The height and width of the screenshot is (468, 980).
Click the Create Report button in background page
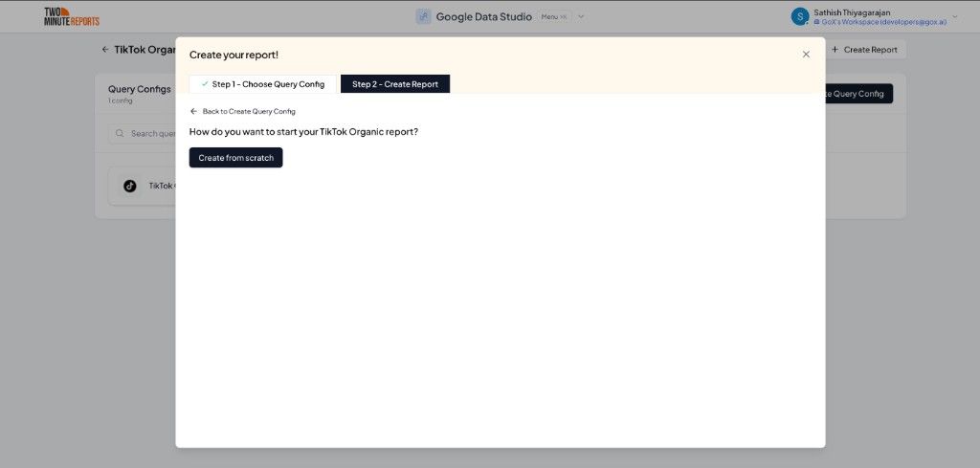pyautogui.click(x=865, y=50)
